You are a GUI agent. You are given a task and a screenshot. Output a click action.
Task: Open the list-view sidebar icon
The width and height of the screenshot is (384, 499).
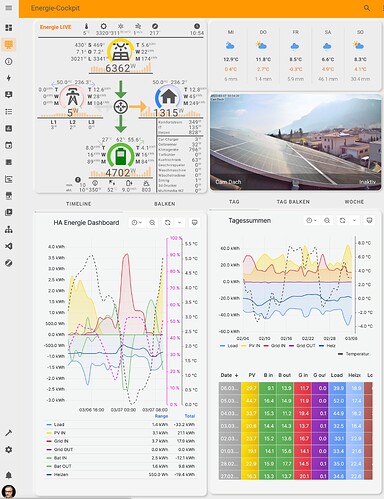click(x=9, y=112)
